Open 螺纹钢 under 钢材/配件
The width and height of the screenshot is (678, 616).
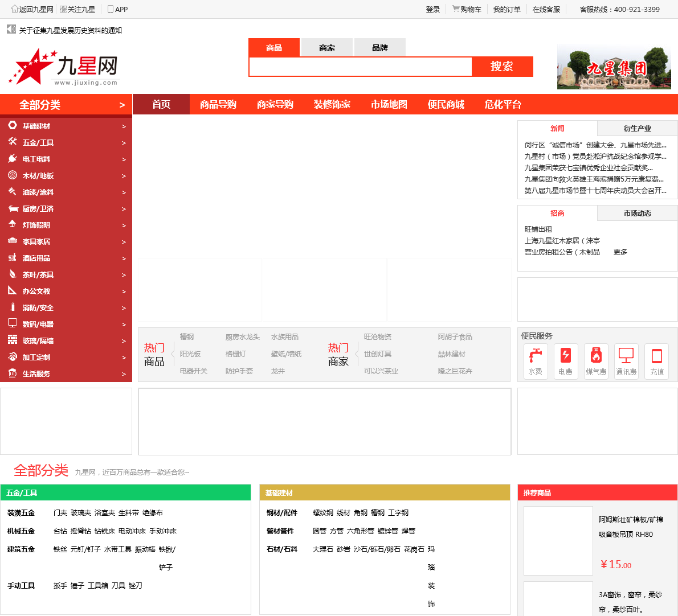pos(322,512)
